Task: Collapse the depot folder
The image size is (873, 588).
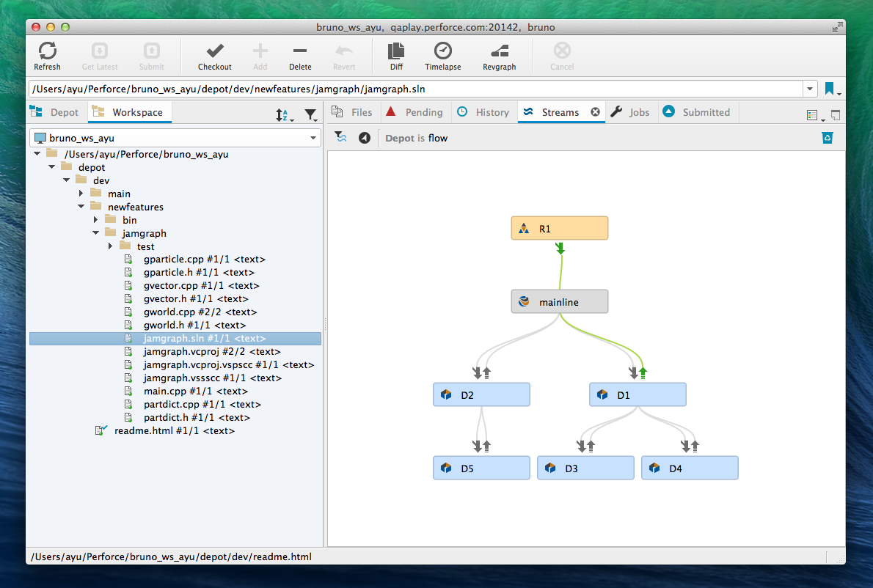Action: 52,167
